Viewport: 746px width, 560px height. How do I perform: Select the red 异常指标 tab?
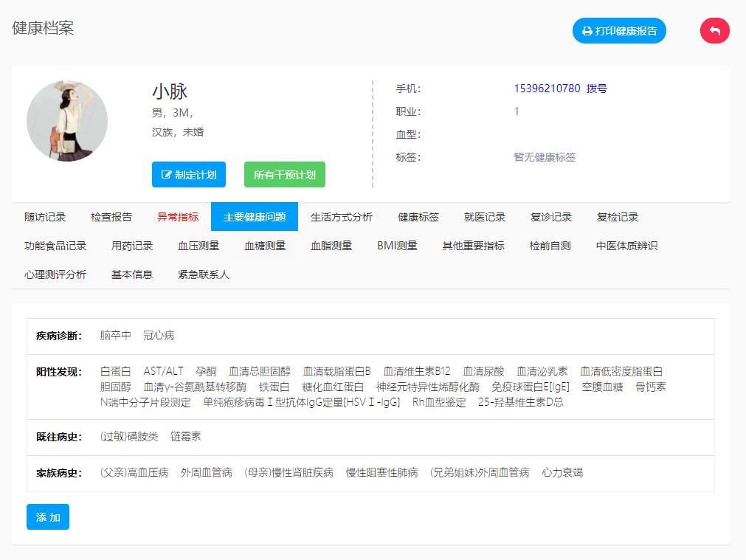tap(178, 217)
